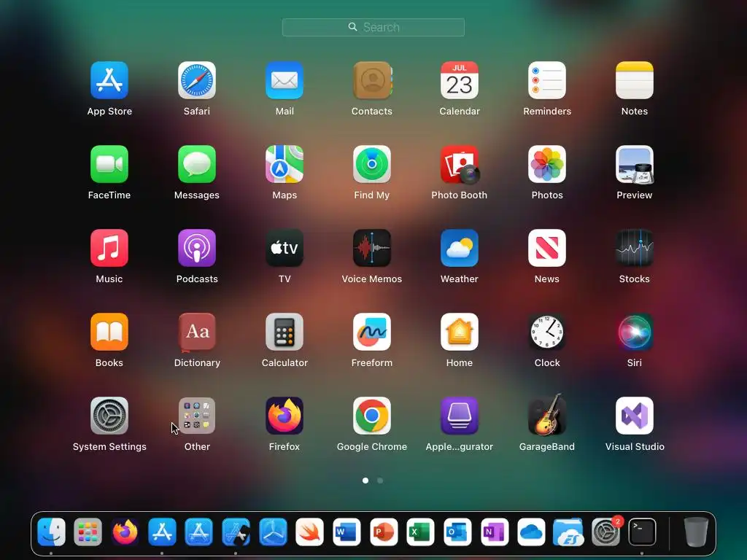Open OneDrive cloud icon in the Dock
Viewport: 747px width, 560px height.
pyautogui.click(x=531, y=532)
